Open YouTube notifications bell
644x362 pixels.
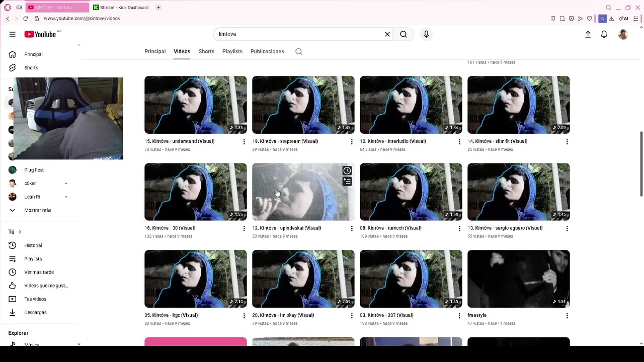[x=604, y=34]
